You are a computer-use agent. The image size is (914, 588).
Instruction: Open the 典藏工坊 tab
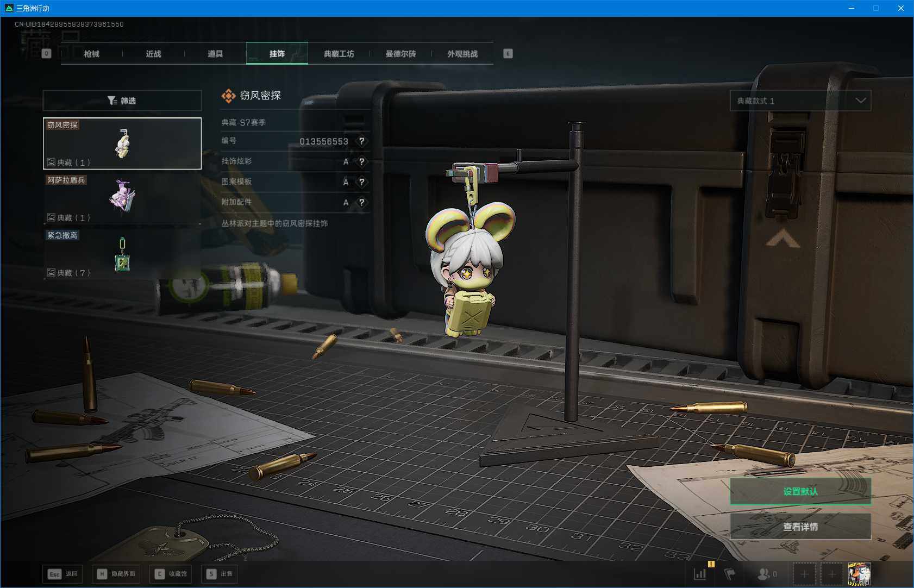coord(339,54)
